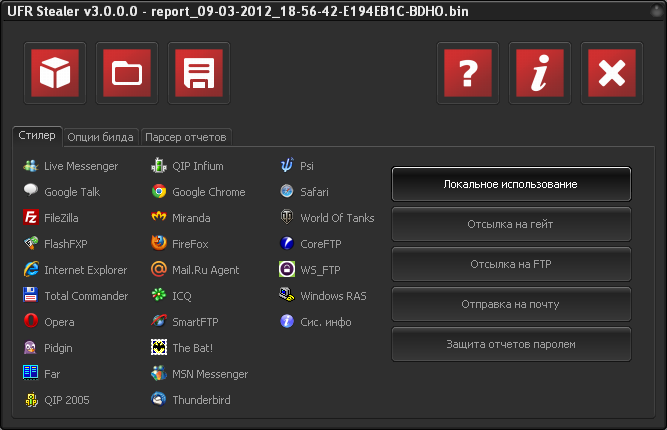Open help with the question mark icon

click(467, 73)
